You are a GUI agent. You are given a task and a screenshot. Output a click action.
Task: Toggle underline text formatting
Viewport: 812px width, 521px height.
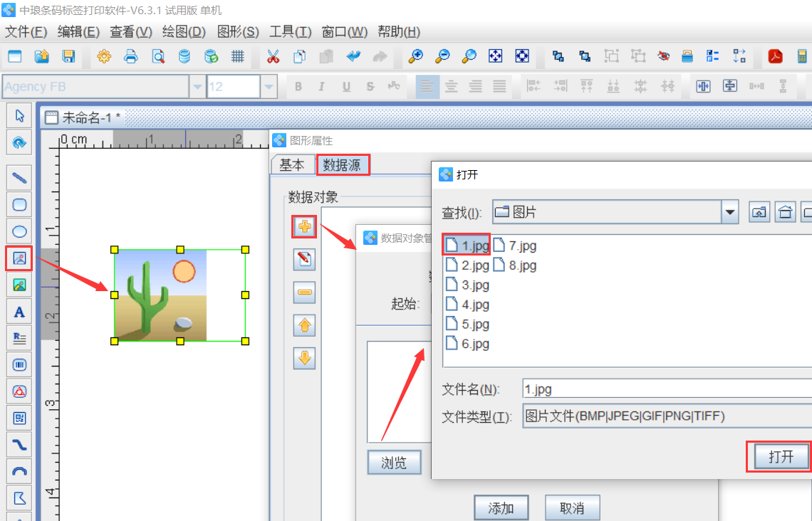point(346,86)
